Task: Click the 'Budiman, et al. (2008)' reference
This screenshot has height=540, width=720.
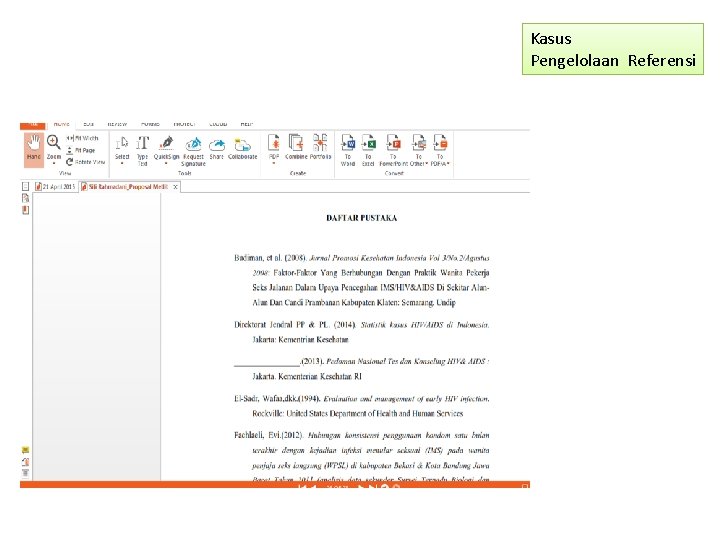Action: click(x=362, y=280)
